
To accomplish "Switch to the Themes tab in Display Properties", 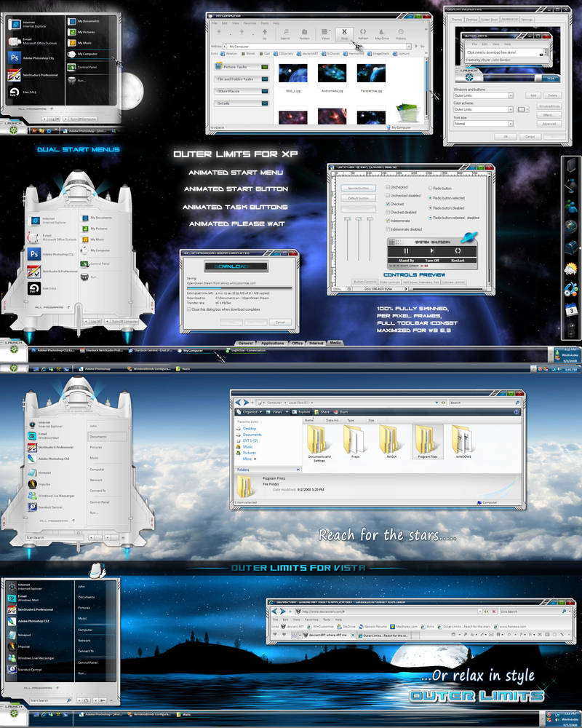I will [x=457, y=20].
